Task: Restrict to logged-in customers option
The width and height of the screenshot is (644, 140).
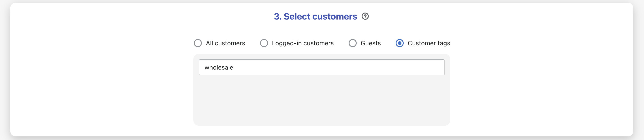Action: [264, 43]
